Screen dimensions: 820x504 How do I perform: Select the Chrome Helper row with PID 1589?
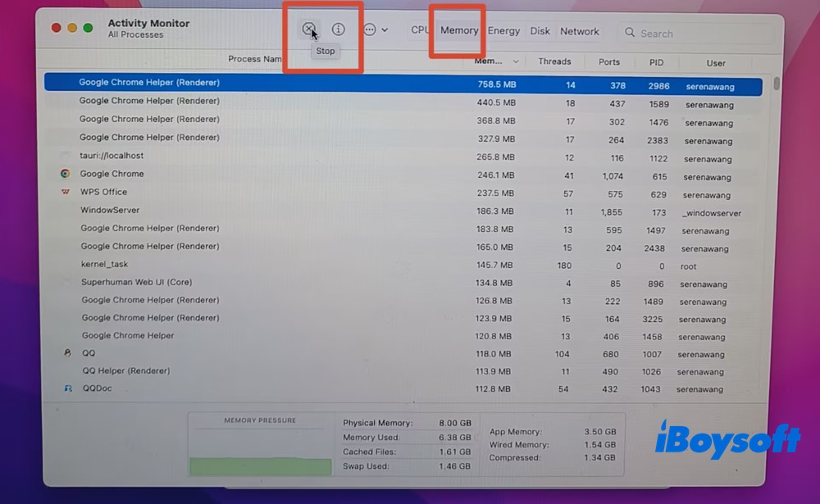pyautogui.click(x=403, y=102)
